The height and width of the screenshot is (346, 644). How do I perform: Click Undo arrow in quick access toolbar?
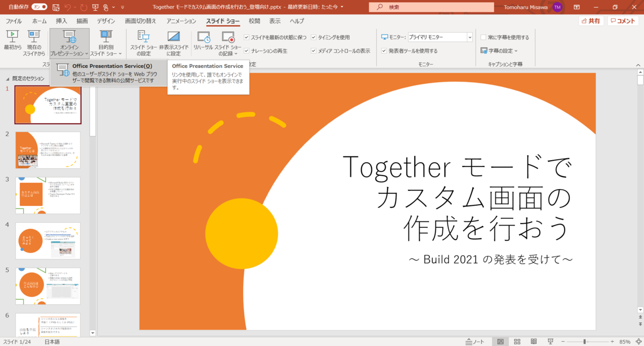click(x=68, y=8)
